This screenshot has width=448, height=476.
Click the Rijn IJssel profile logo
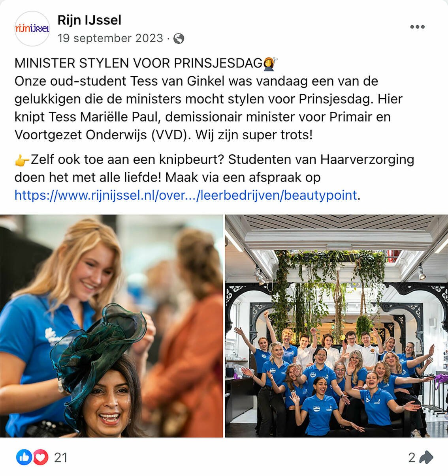pyautogui.click(x=32, y=28)
